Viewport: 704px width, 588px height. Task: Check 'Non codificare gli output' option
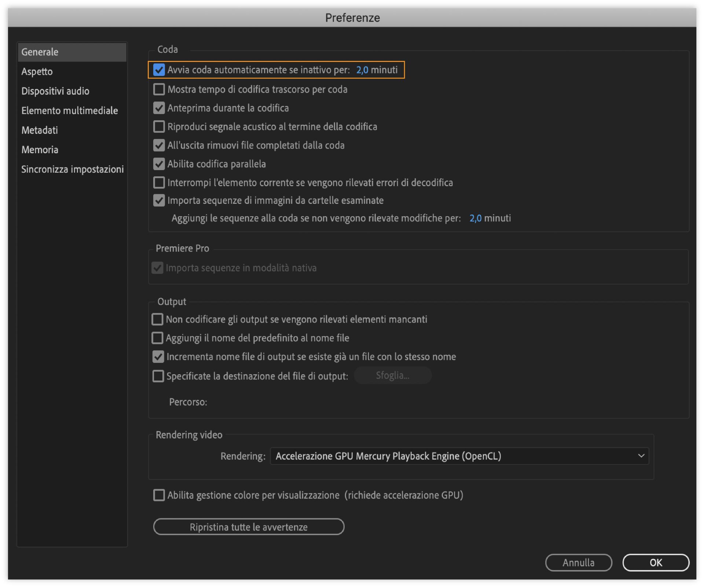point(157,319)
